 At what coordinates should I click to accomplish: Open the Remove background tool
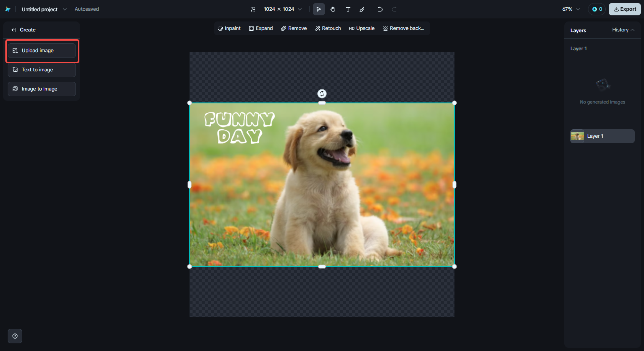[404, 28]
